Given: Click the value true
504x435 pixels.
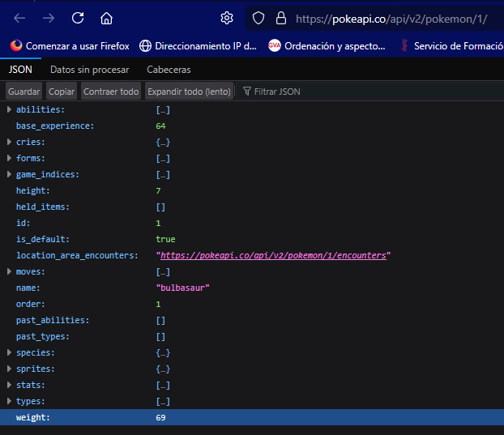Looking at the screenshot, I should [165, 239].
